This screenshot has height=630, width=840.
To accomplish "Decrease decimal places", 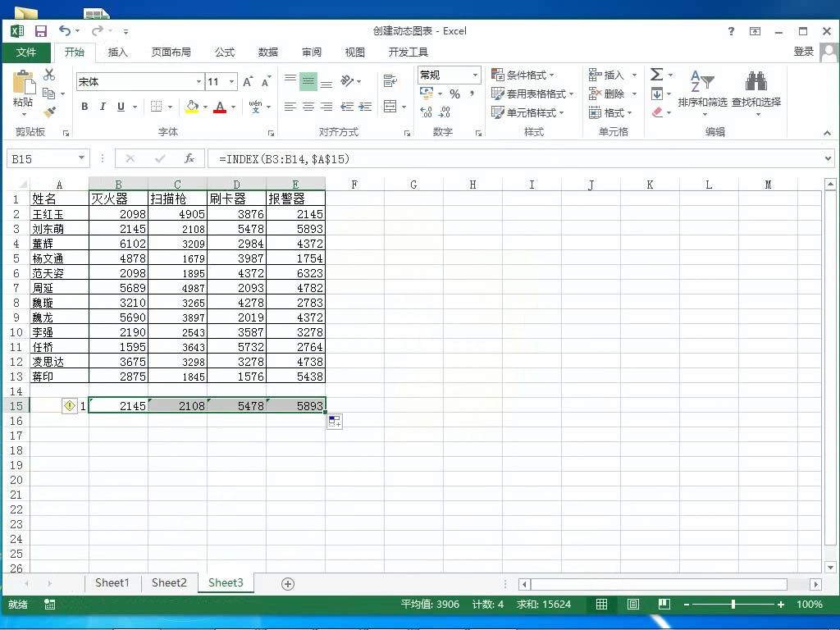I will pos(445,112).
